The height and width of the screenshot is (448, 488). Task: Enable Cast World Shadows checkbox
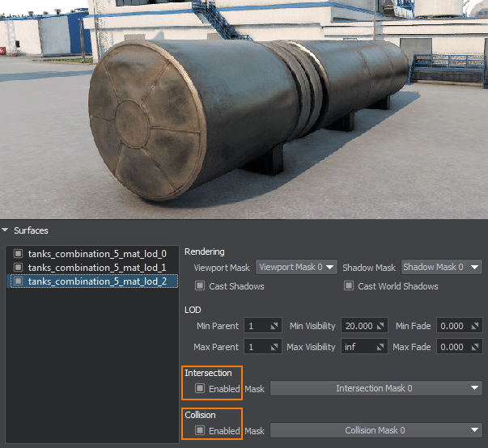pyautogui.click(x=350, y=286)
